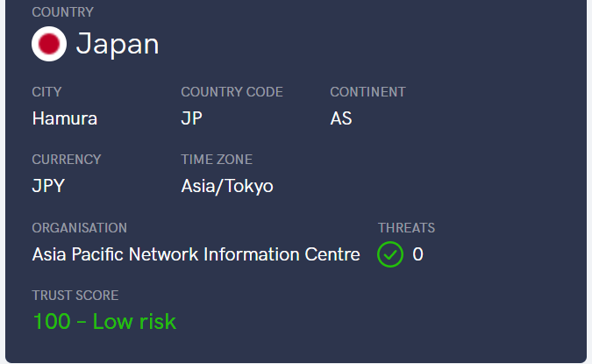Viewport: 592px width, 364px height.
Task: Click the TRUST SCORE label
Action: (x=75, y=296)
